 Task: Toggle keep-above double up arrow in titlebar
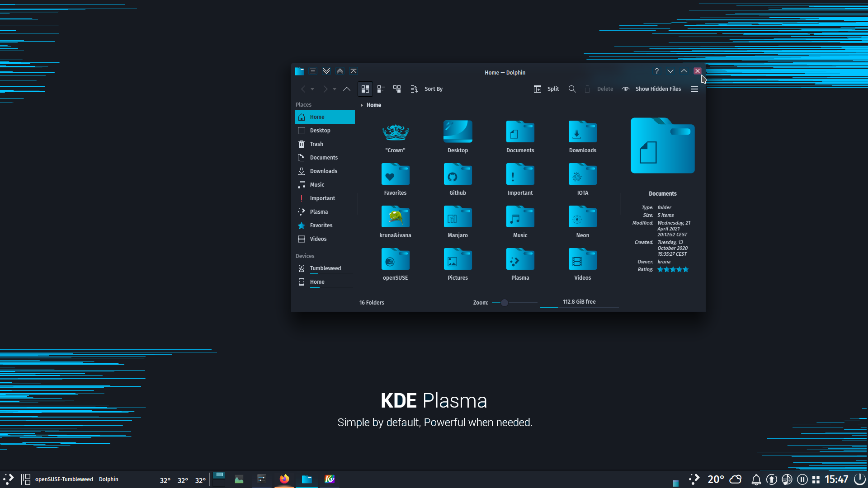(340, 71)
